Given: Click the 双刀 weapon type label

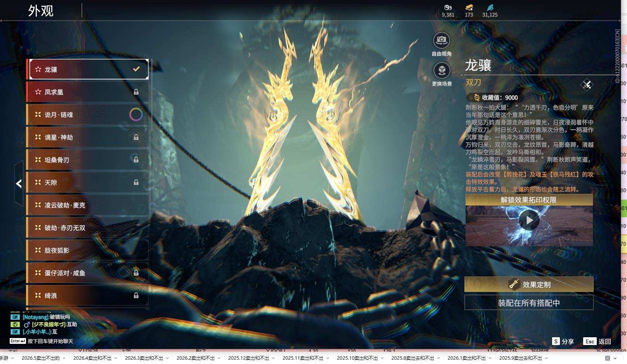Looking at the screenshot, I should 473,83.
